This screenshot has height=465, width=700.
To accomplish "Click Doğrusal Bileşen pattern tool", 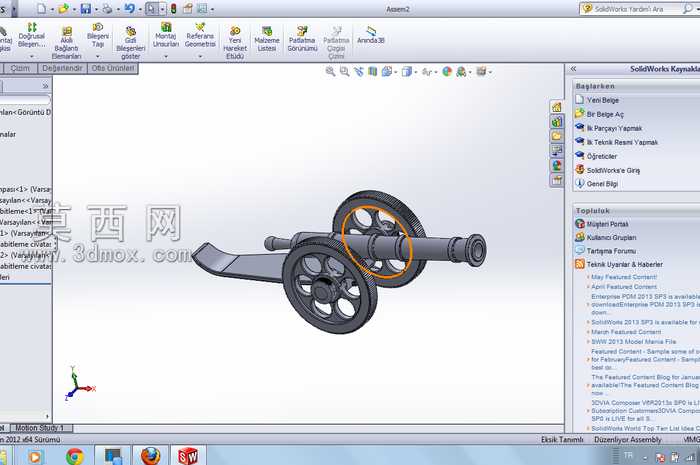I will (32, 35).
